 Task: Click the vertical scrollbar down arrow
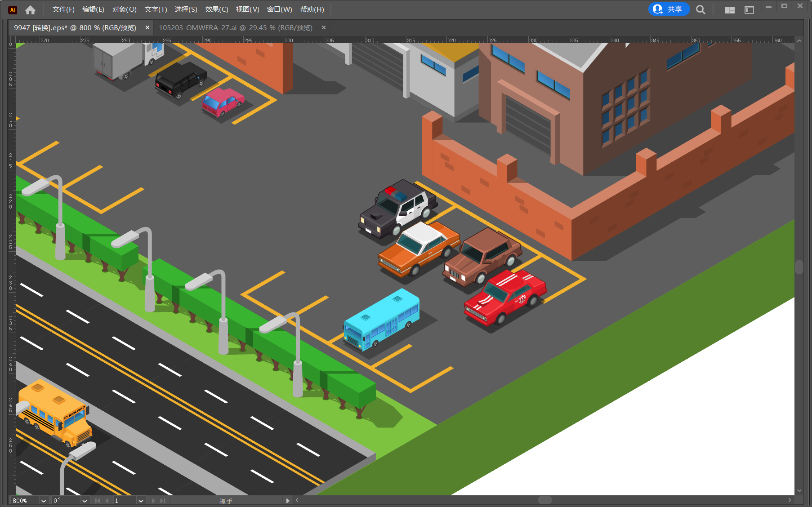[799, 491]
